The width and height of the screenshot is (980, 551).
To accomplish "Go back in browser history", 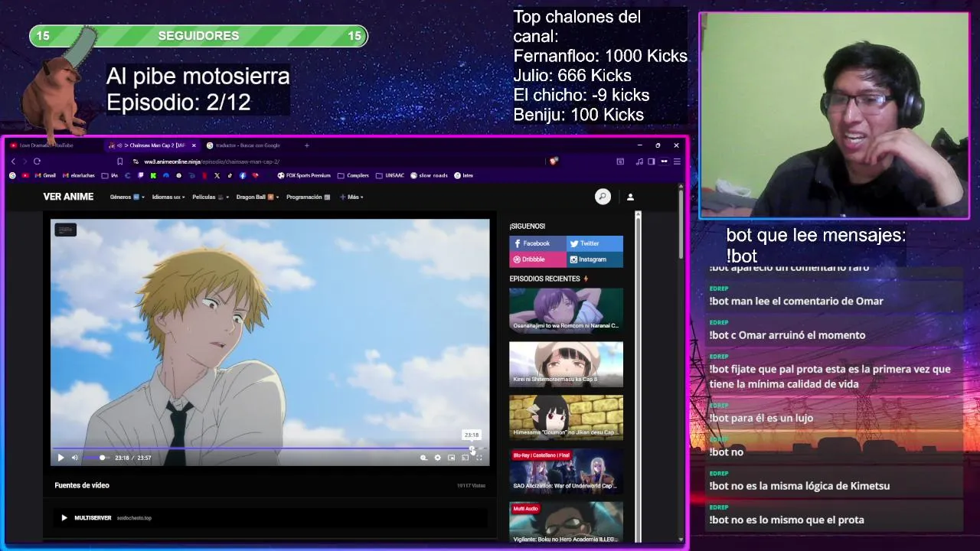I will 13,161.
